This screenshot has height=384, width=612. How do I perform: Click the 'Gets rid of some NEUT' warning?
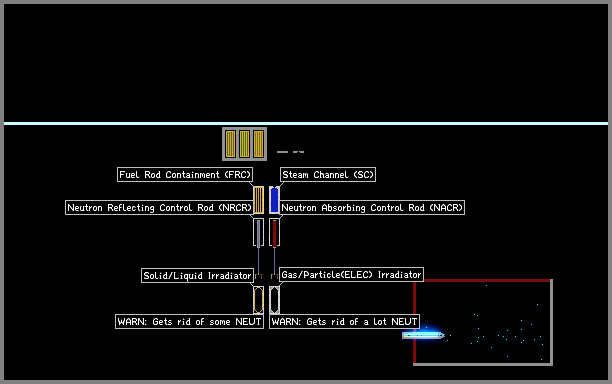pos(189,322)
